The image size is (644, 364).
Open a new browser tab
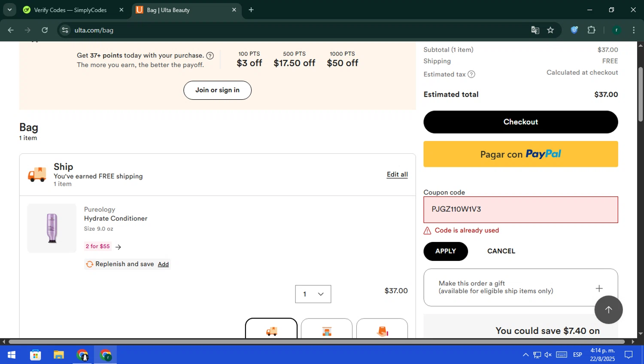pyautogui.click(x=251, y=10)
